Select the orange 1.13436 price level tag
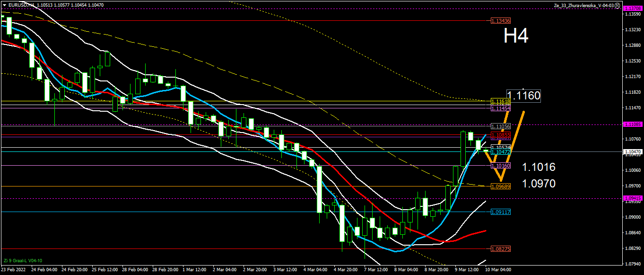644x275 pixels. click(500, 21)
